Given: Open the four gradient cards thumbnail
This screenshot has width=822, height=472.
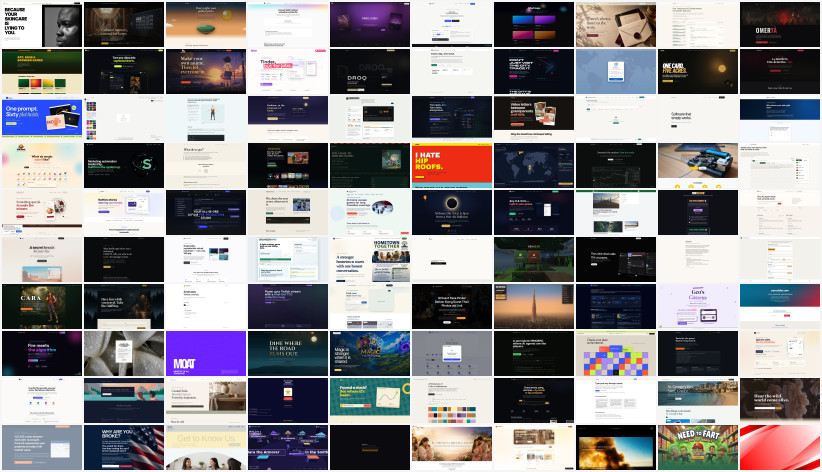Looking at the screenshot, I should point(534,24).
